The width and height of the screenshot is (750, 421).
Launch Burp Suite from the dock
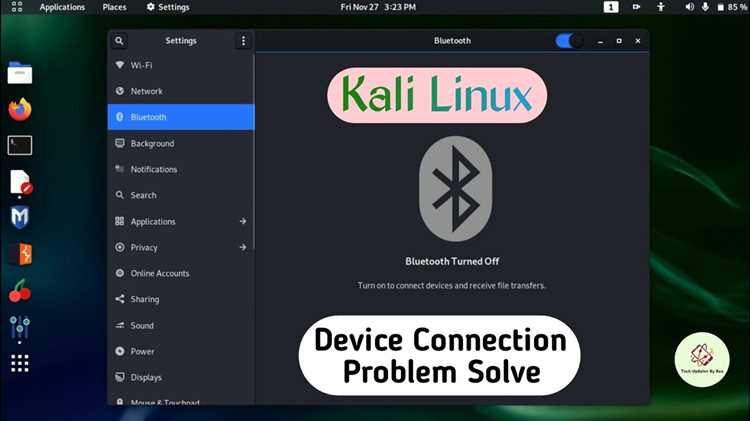pos(21,254)
